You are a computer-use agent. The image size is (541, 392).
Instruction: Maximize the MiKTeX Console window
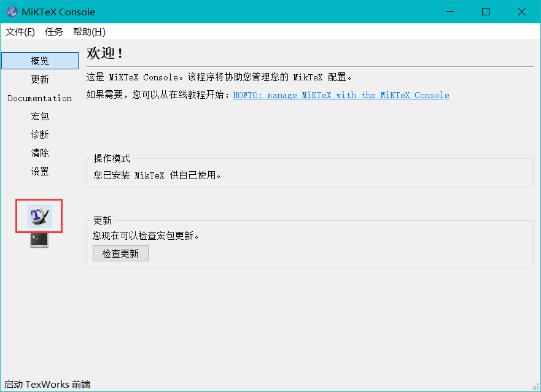(486, 12)
